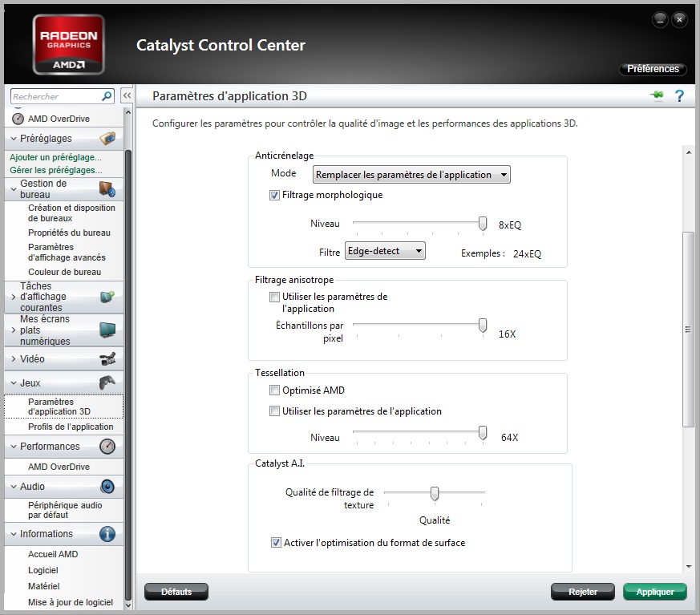700x615 pixels.
Task: Open Profils de l'application
Action: pos(71,427)
